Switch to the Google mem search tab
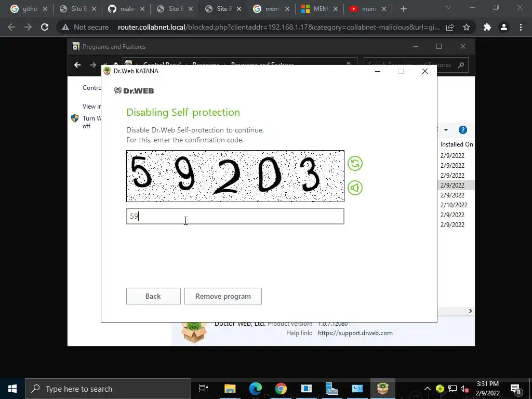The image size is (532, 399). tap(271, 9)
